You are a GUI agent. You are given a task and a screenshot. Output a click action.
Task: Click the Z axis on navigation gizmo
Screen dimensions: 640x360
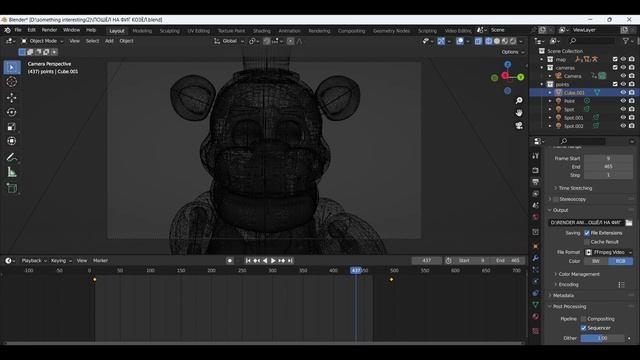[x=507, y=64]
